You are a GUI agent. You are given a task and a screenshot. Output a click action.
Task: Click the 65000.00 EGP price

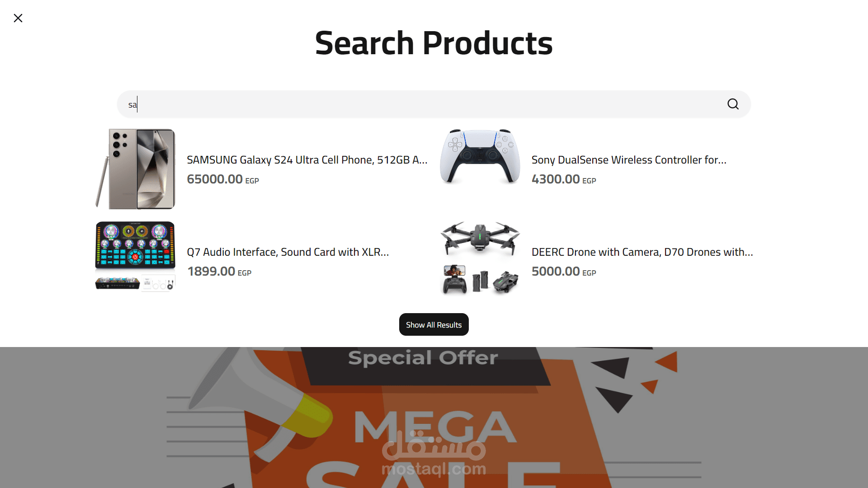[223, 179]
